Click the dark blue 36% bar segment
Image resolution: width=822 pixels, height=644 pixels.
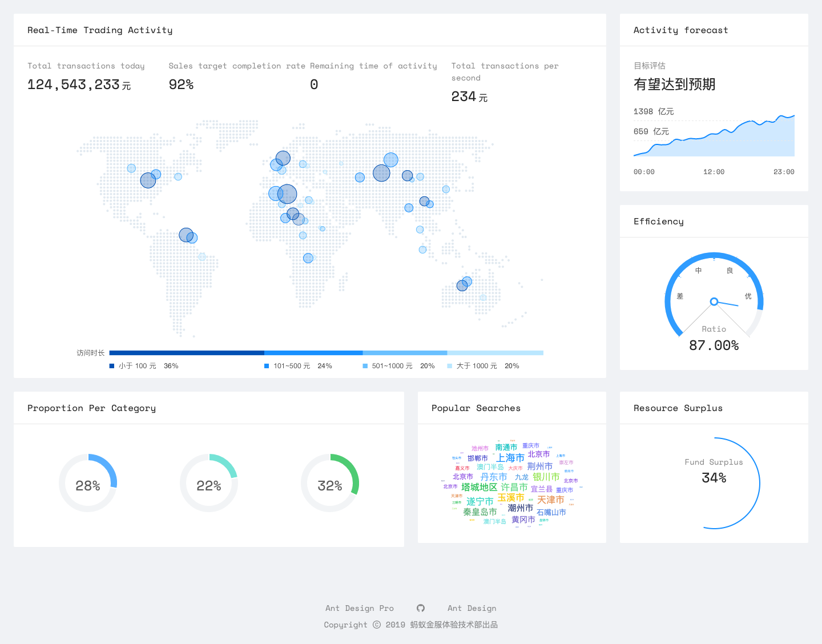(187, 353)
